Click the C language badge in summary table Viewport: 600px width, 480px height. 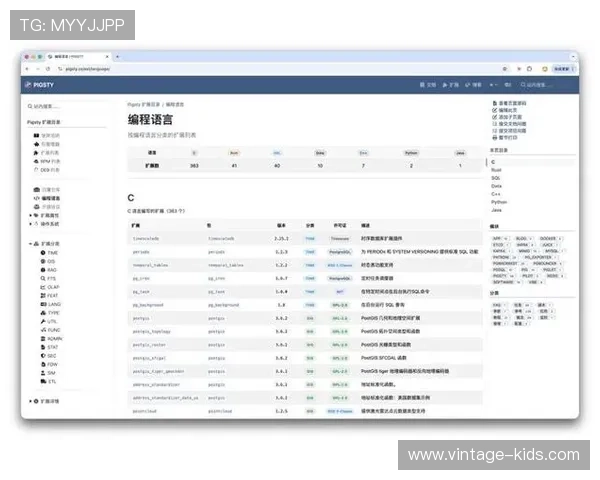tap(194, 153)
